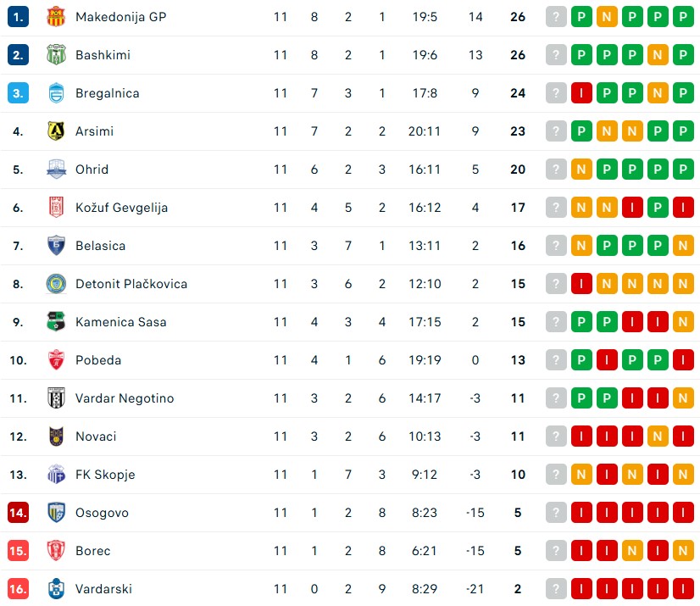Click Bregalnica's red I form result

[581, 93]
